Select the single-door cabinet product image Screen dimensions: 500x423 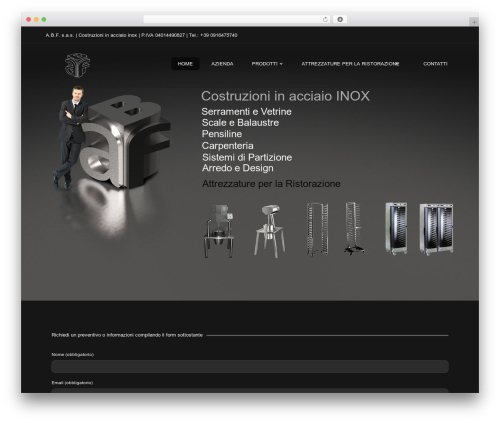click(x=396, y=228)
